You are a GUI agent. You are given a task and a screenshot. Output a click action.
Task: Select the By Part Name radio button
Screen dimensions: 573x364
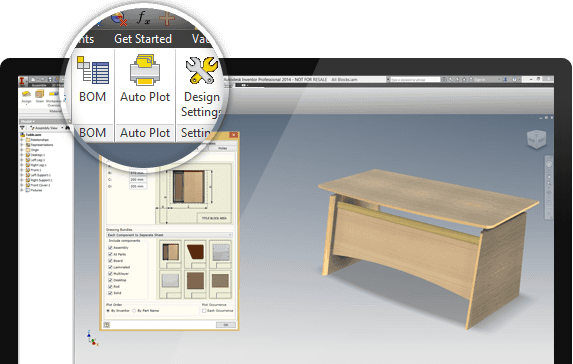click(x=134, y=311)
